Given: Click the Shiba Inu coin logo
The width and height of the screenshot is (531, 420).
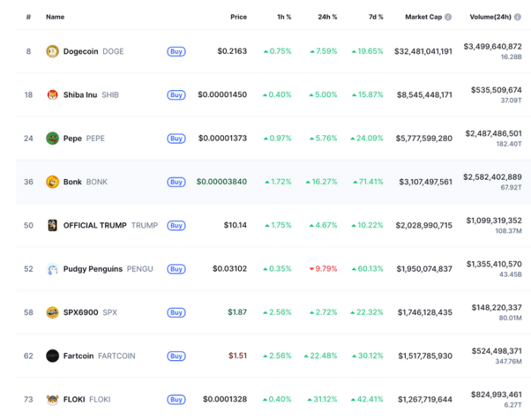Looking at the screenshot, I should coord(52,95).
